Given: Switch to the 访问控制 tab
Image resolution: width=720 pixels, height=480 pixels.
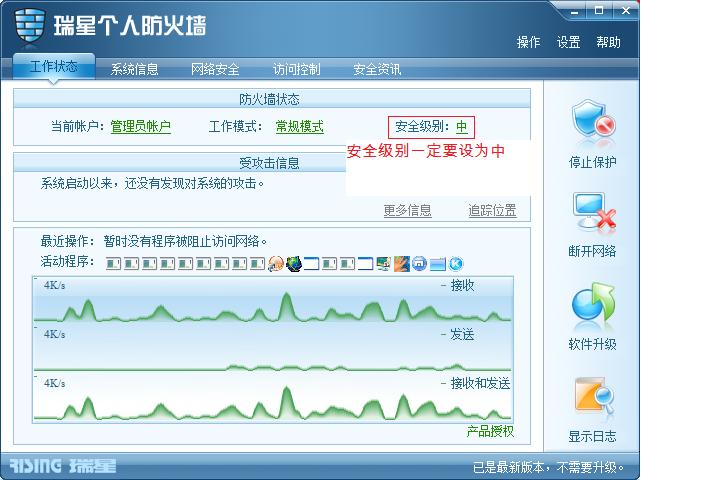Looking at the screenshot, I should 297,69.
